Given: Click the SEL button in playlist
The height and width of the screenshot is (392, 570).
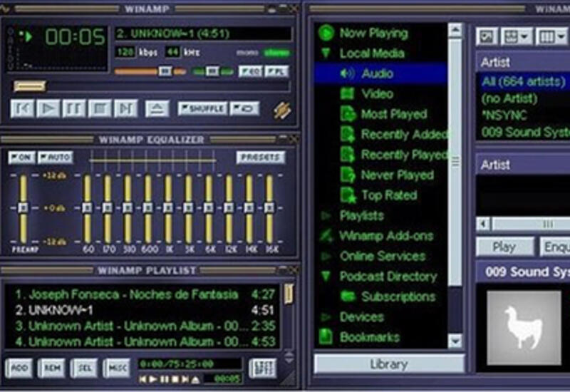Looking at the screenshot, I should [x=84, y=368].
